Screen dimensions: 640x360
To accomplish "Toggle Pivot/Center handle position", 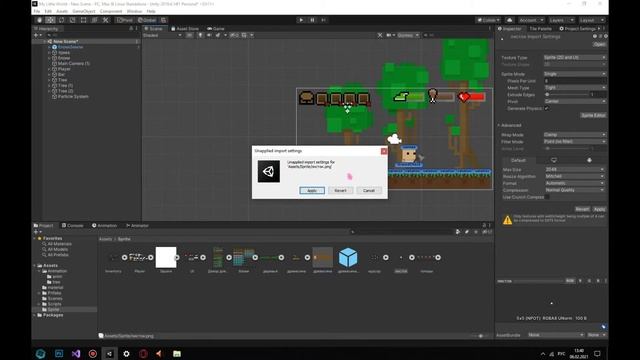I will 124,20.
